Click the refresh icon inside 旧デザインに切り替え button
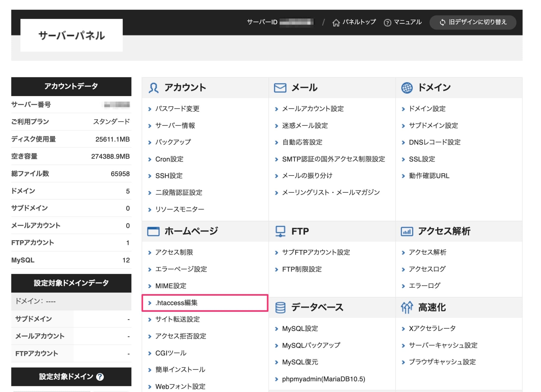Screen dimensions: 541x392 442,23
